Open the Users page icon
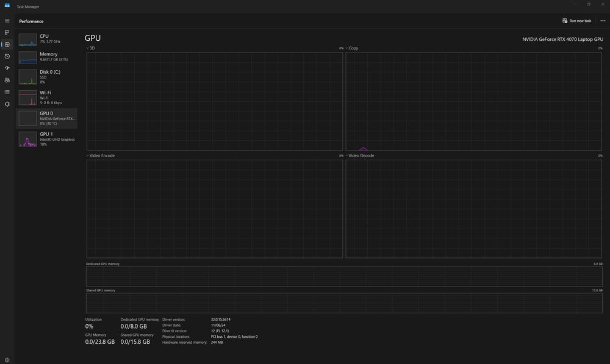This screenshot has height=364, width=610. point(7,80)
